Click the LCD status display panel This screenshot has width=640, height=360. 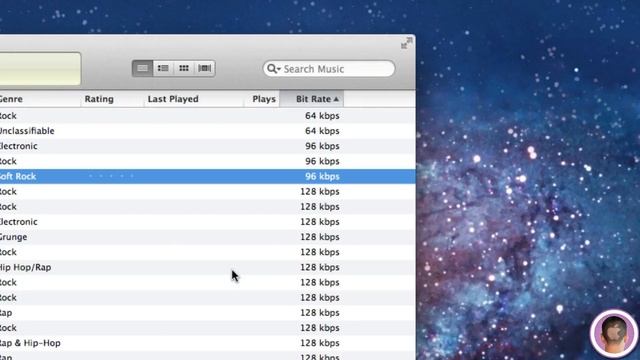[x=40, y=69]
